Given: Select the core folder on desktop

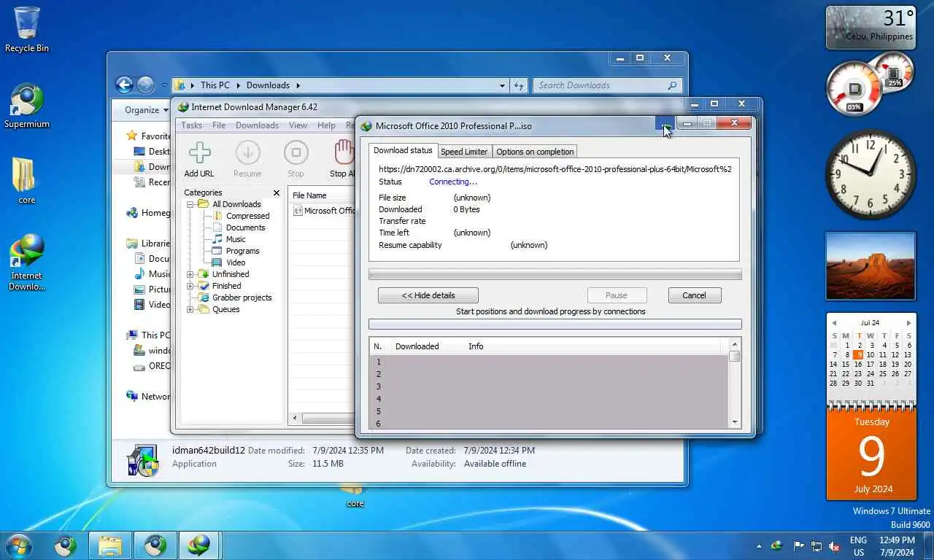Looking at the screenshot, I should click(26, 181).
